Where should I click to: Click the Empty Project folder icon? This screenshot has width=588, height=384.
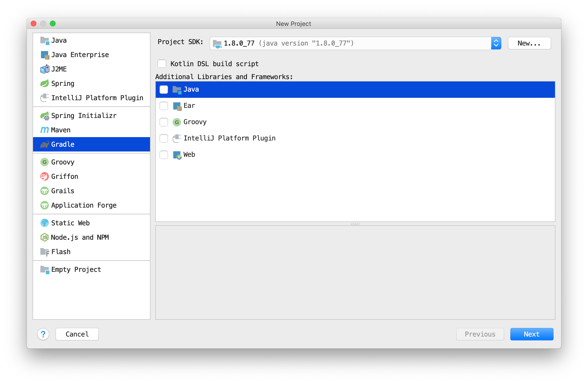point(45,270)
